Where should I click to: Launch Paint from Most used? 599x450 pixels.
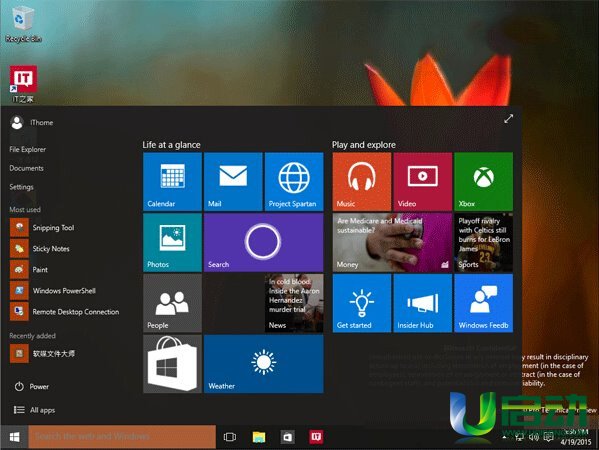pyautogui.click(x=29, y=270)
